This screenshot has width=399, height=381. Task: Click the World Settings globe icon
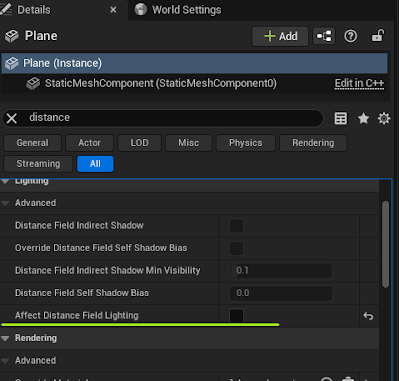coord(141,9)
